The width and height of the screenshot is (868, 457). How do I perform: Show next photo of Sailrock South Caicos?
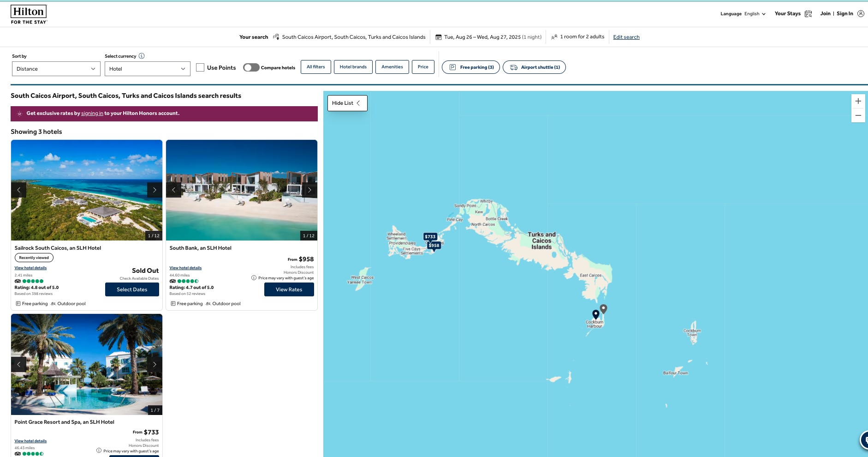(x=155, y=190)
